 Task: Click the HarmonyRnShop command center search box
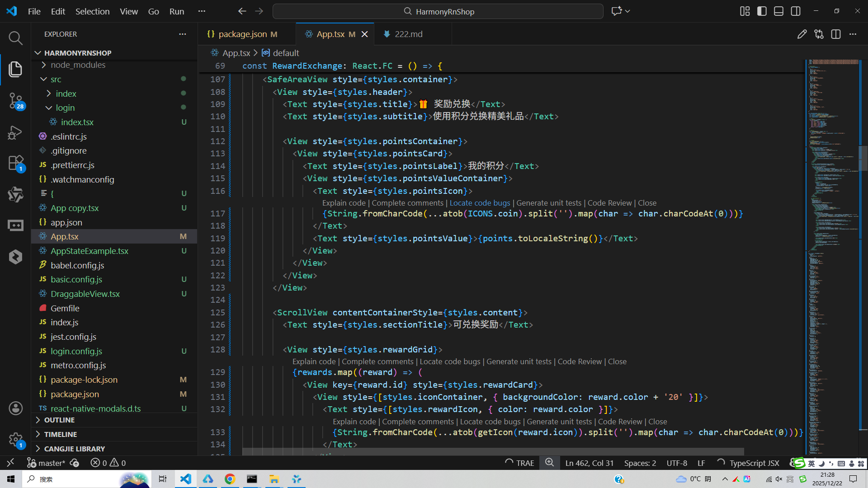pos(438,11)
